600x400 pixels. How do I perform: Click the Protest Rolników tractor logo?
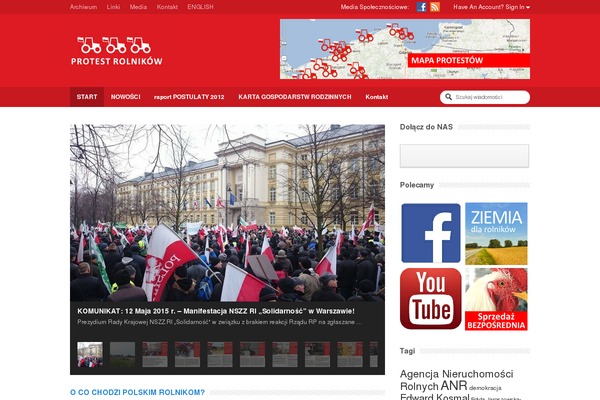click(x=117, y=51)
